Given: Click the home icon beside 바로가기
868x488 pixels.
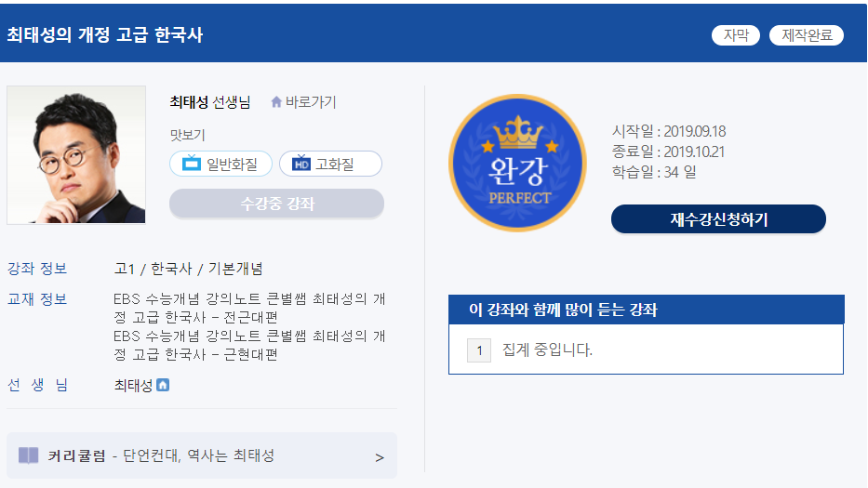Looking at the screenshot, I should pyautogui.click(x=276, y=102).
